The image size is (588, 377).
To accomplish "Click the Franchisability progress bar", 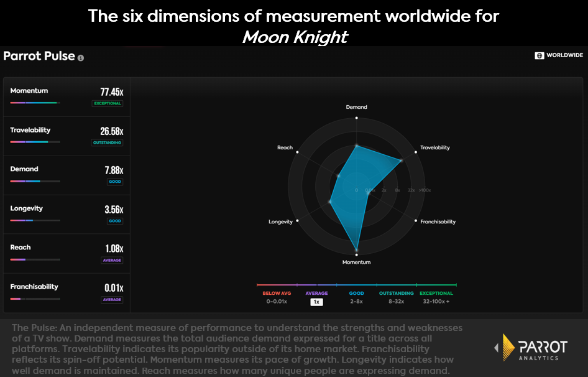I will (x=35, y=299).
